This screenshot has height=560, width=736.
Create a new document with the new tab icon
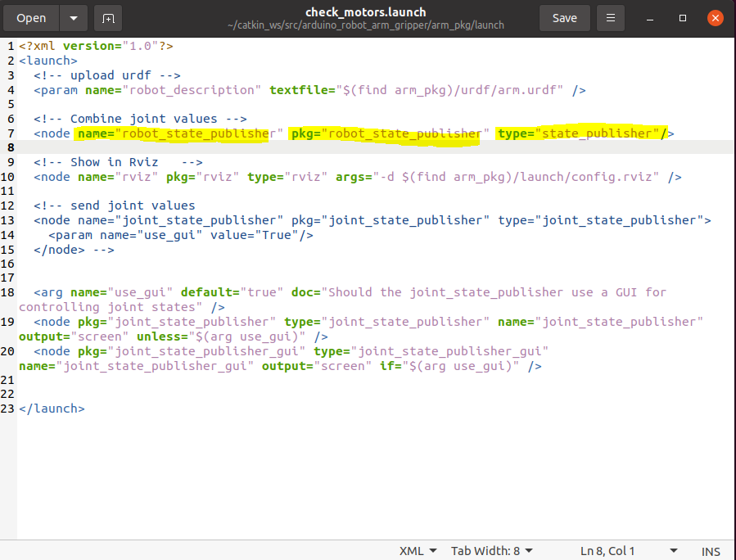click(x=108, y=18)
